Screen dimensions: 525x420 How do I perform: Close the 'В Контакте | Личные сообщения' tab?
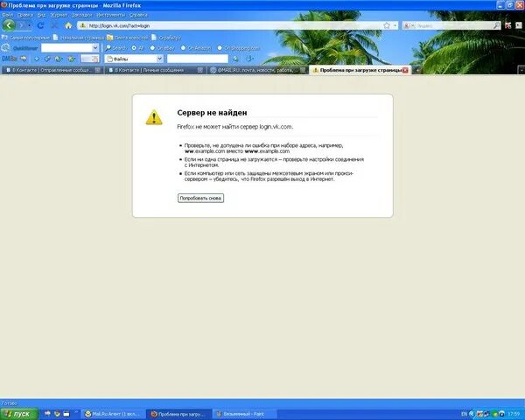[x=199, y=70]
